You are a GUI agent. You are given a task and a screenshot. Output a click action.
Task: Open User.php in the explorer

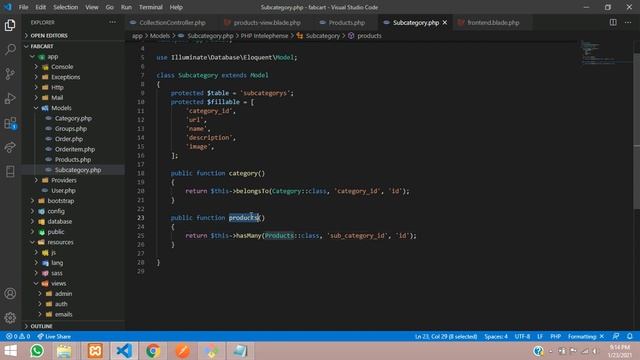[x=63, y=190]
